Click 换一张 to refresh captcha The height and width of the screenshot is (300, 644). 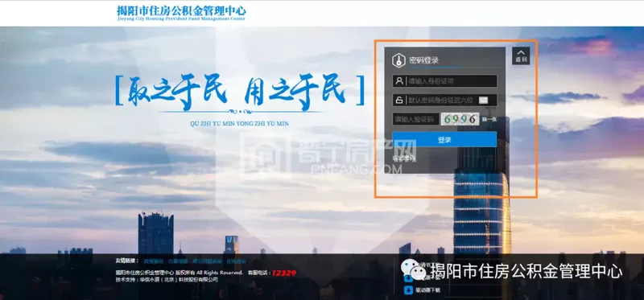click(x=489, y=119)
